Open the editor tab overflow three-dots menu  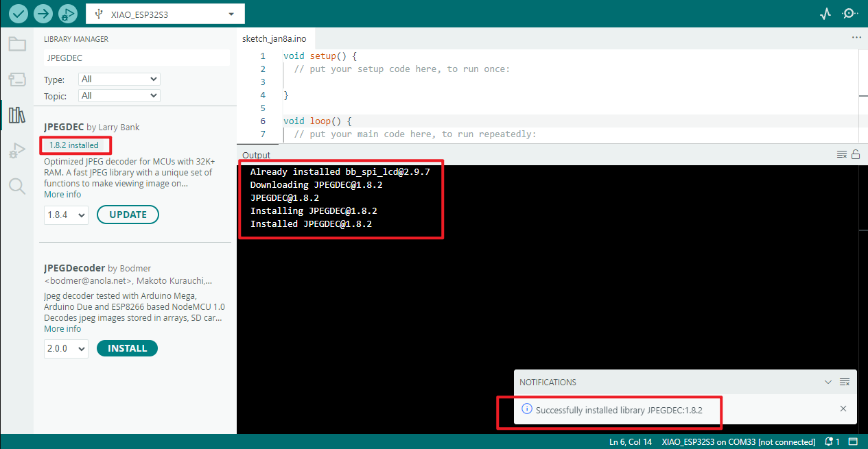click(x=856, y=38)
